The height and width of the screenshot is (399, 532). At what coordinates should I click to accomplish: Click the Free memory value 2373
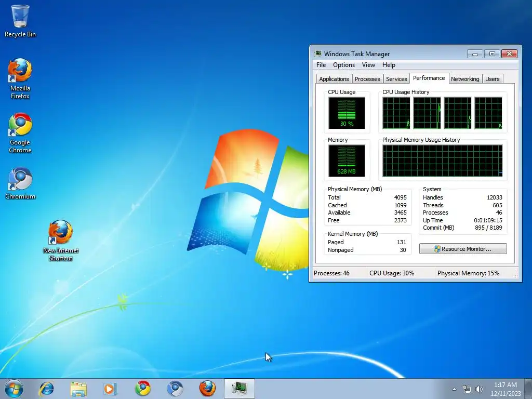401,220
